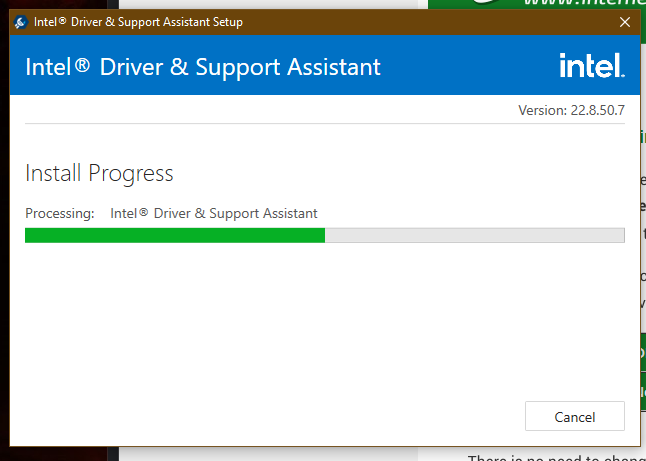Click the banner heading 'Intel® Driver & Support Assistant'

coord(202,67)
